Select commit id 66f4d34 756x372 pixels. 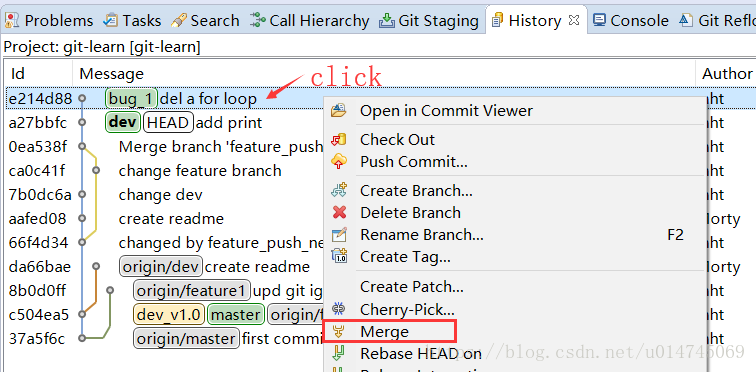[x=39, y=243]
